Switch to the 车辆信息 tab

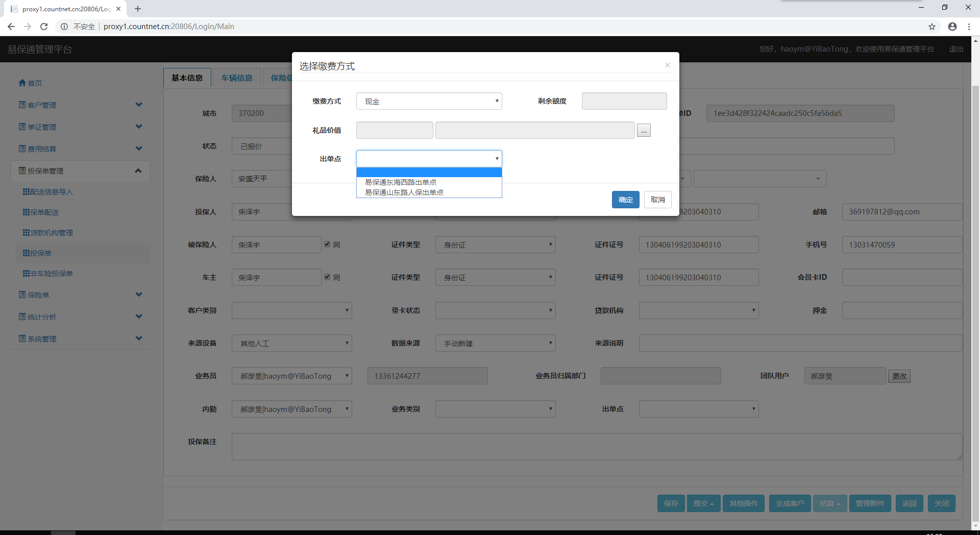click(237, 78)
